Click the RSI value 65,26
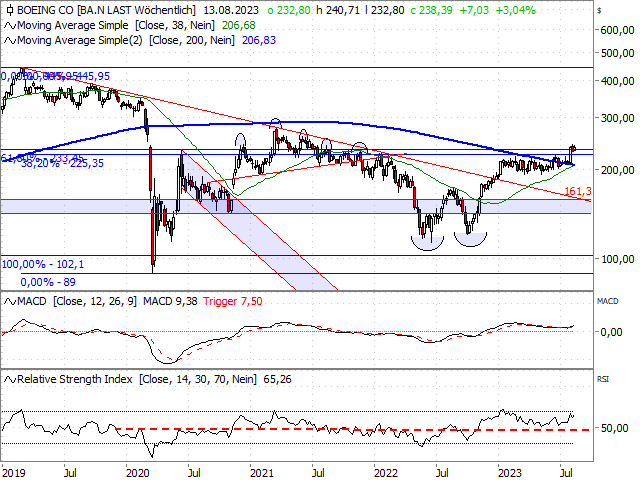 278,380
